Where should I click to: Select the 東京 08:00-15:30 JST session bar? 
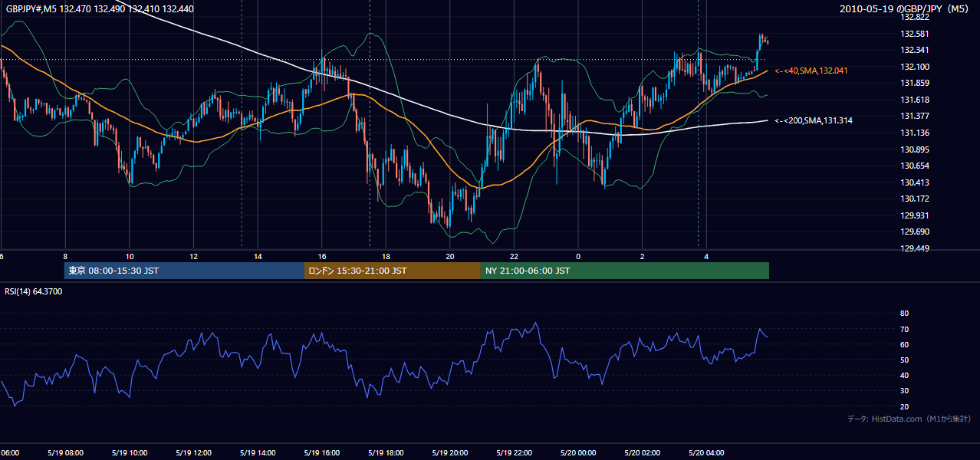(x=184, y=271)
